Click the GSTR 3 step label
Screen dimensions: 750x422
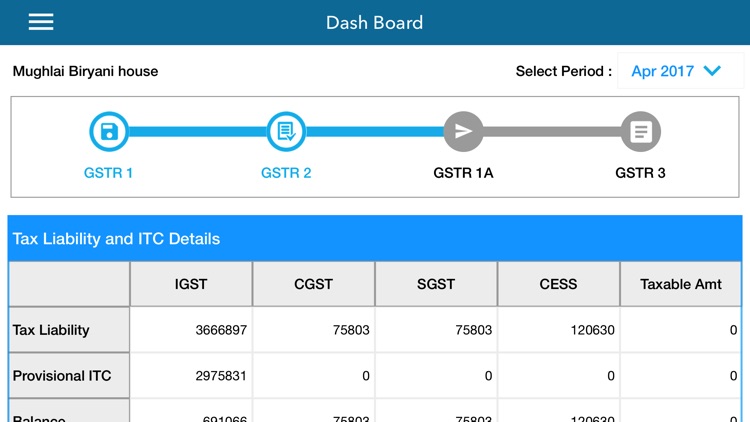(640, 173)
